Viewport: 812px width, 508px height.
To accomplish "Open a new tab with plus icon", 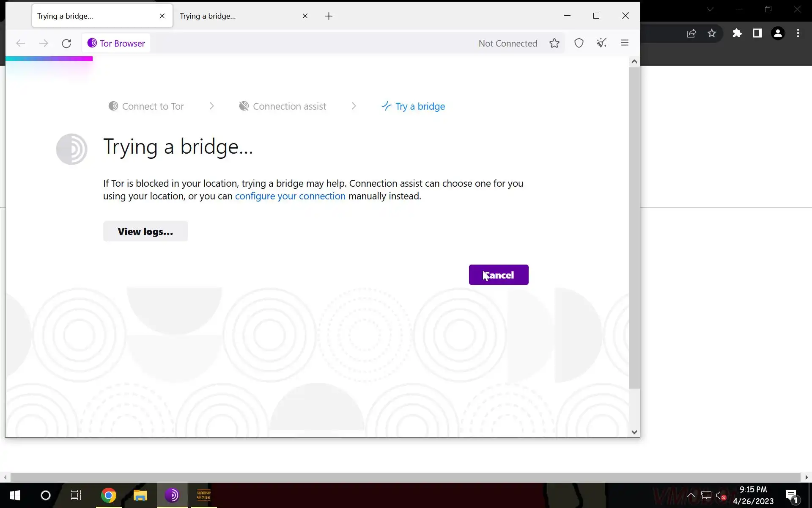I will coord(329,16).
